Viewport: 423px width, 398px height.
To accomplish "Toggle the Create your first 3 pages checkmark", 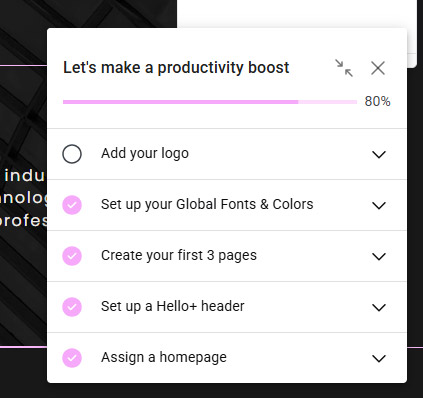I will [x=72, y=256].
